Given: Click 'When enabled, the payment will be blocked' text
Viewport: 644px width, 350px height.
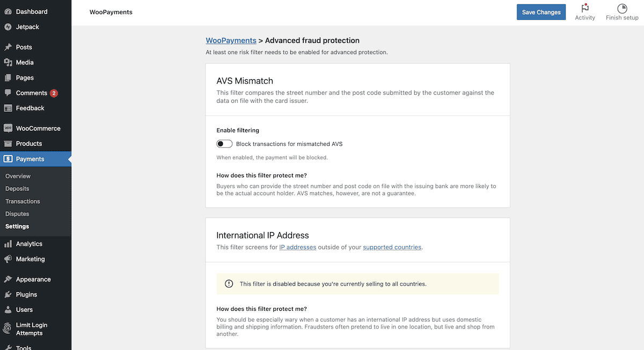Looking at the screenshot, I should point(272,158).
